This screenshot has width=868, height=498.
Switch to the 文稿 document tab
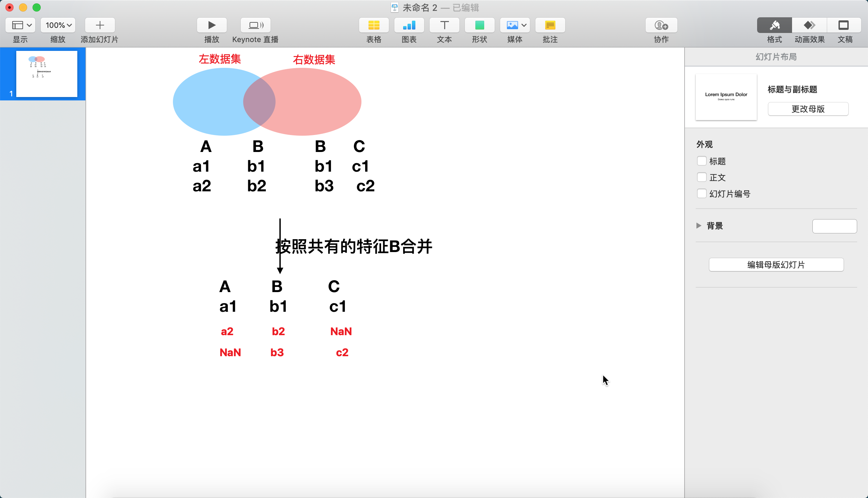(x=844, y=25)
